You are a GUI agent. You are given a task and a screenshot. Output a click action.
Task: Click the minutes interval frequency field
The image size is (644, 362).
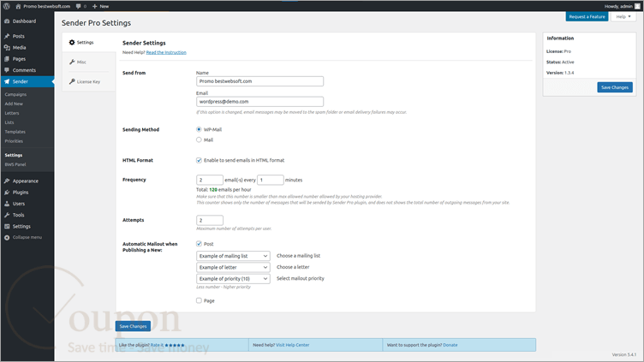point(271,180)
